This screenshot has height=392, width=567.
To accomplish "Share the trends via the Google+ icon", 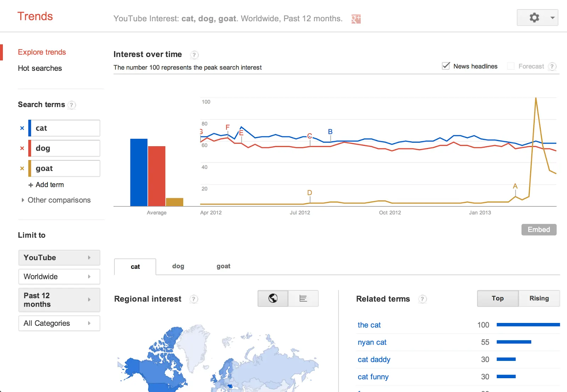I will tap(355, 19).
